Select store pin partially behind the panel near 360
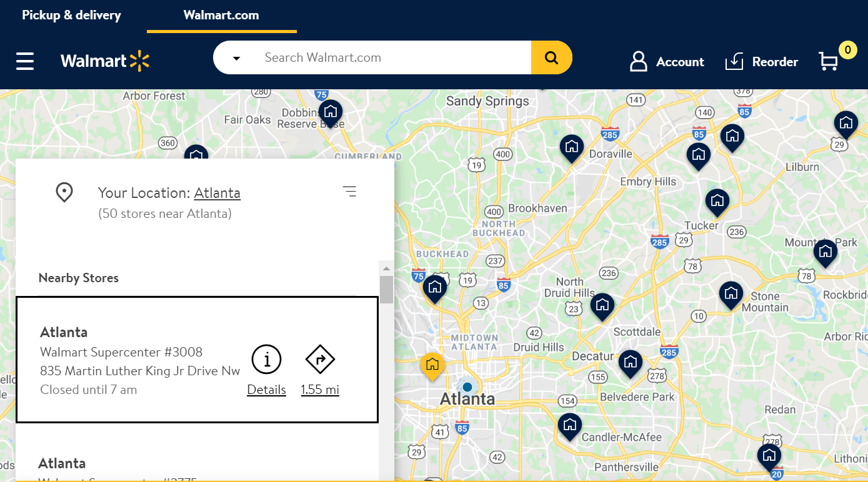The height and width of the screenshot is (482, 868). tap(196, 152)
